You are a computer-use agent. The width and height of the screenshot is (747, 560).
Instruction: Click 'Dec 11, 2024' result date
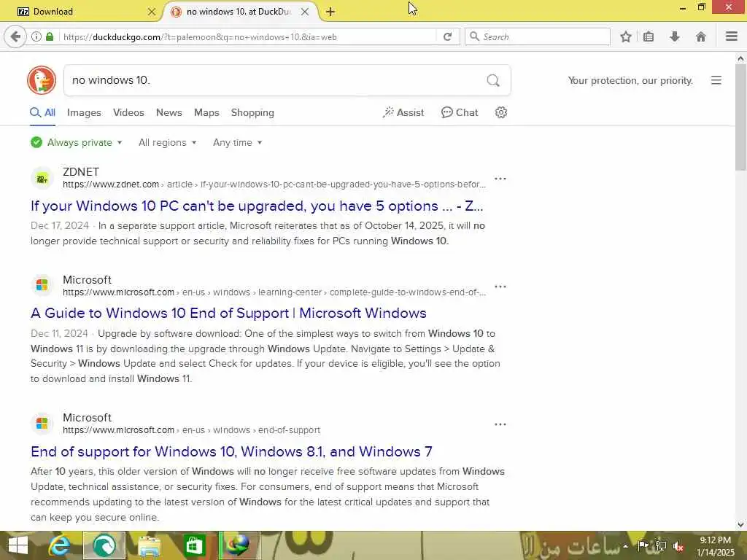[59, 333]
